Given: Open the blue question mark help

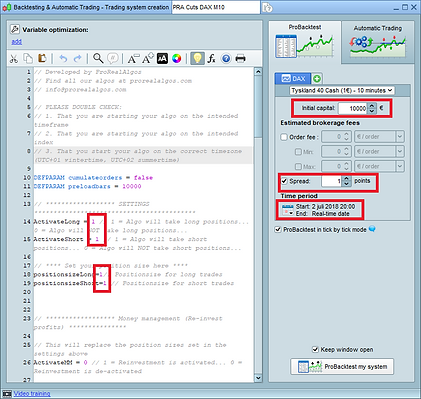Looking at the screenshot, I should point(226,59).
